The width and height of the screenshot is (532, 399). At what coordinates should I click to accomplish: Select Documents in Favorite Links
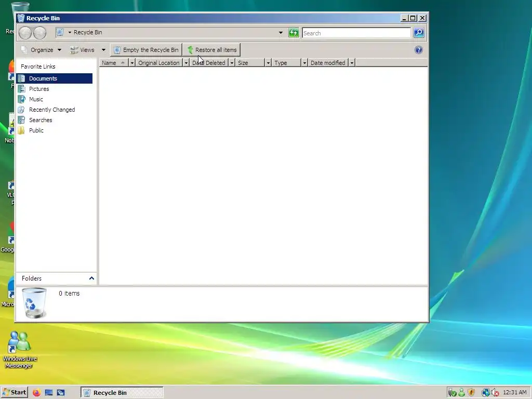tap(54, 78)
